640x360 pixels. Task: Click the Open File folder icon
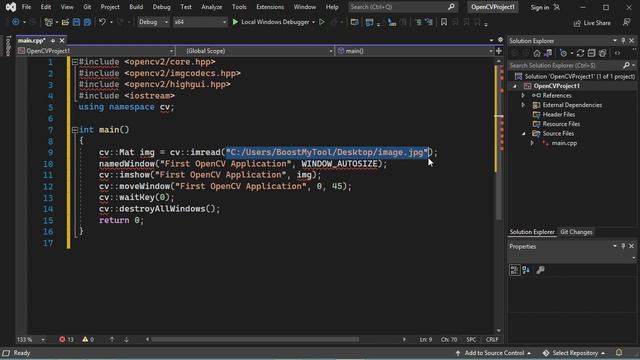tap(65, 22)
